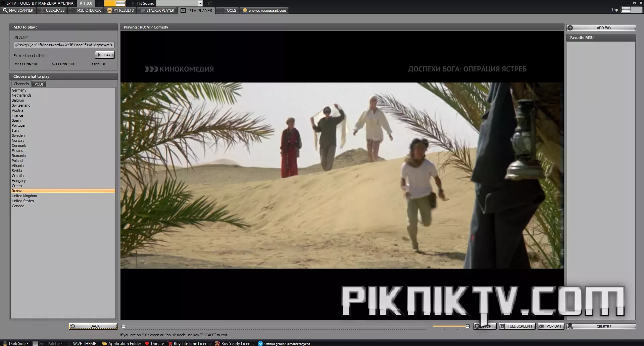Select Hungary in the channel list

[x=63, y=181]
